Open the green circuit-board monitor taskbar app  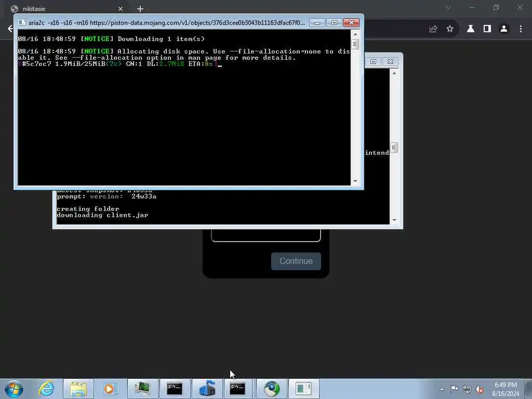pyautogui.click(x=142, y=389)
